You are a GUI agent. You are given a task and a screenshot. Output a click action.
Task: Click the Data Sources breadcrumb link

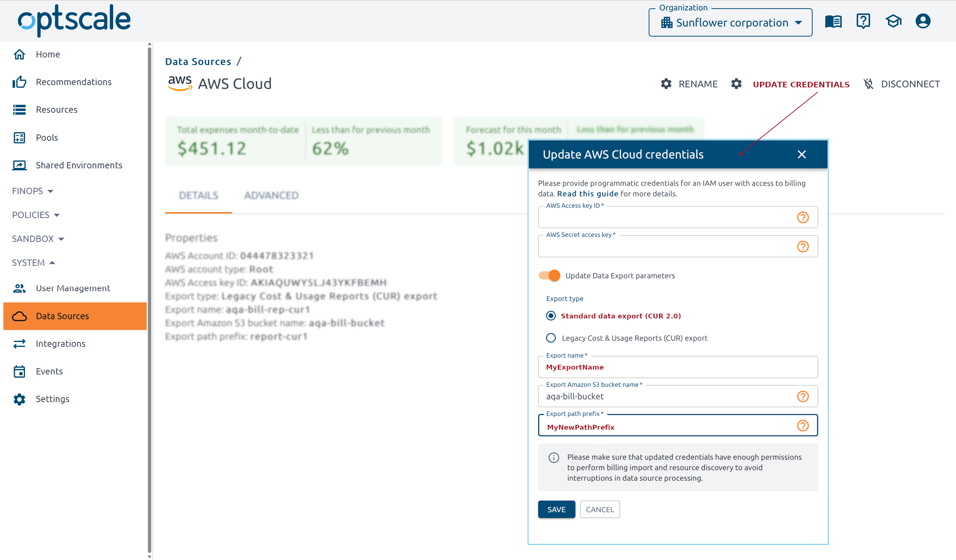(198, 62)
